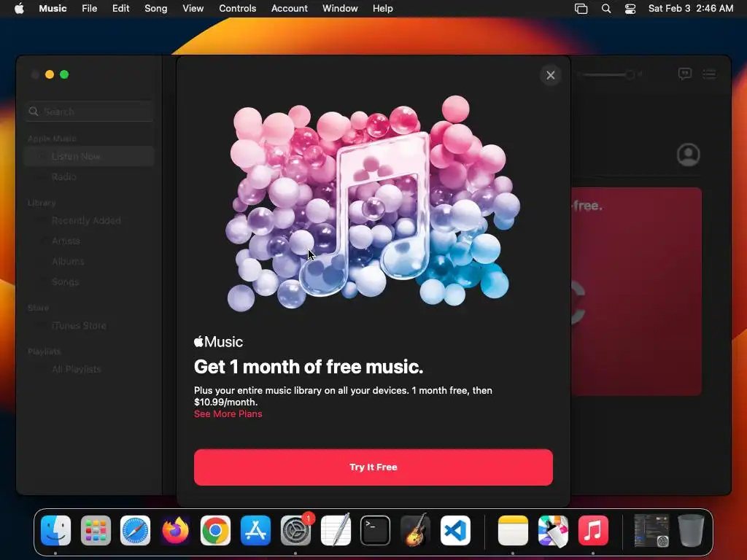The height and width of the screenshot is (560, 747).
Task: Open System Settings from the Dock
Action: [x=295, y=530]
